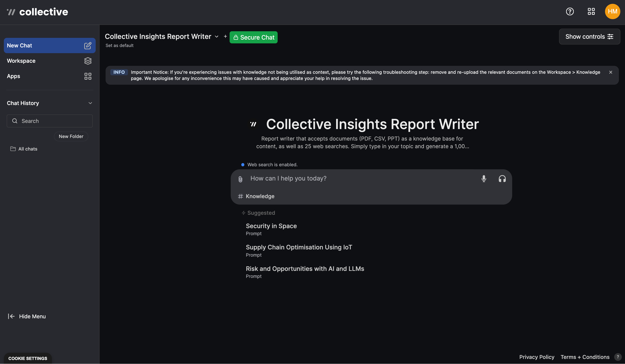This screenshot has width=625, height=364.
Task: Open Apps from the sidebar
Action: tap(50, 76)
